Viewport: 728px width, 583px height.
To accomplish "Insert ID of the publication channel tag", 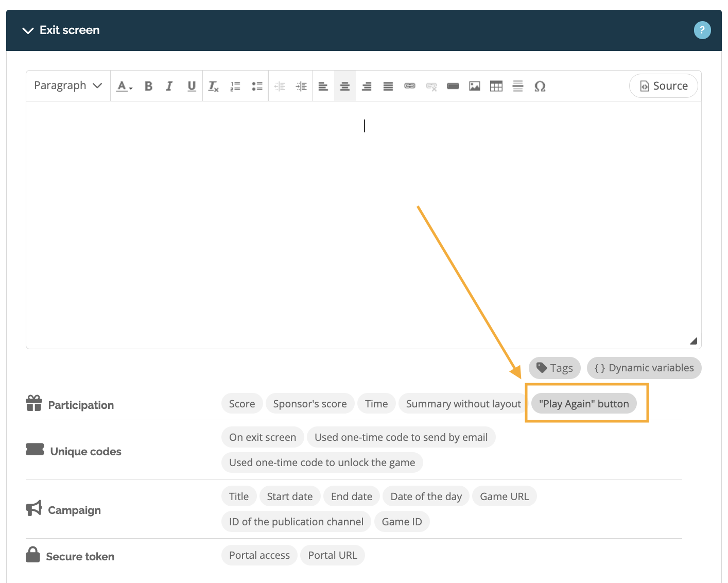I will (297, 521).
